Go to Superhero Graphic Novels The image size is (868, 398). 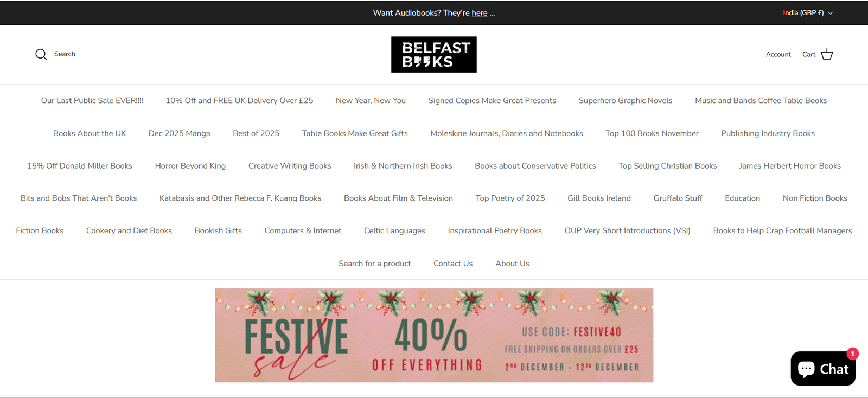click(625, 101)
